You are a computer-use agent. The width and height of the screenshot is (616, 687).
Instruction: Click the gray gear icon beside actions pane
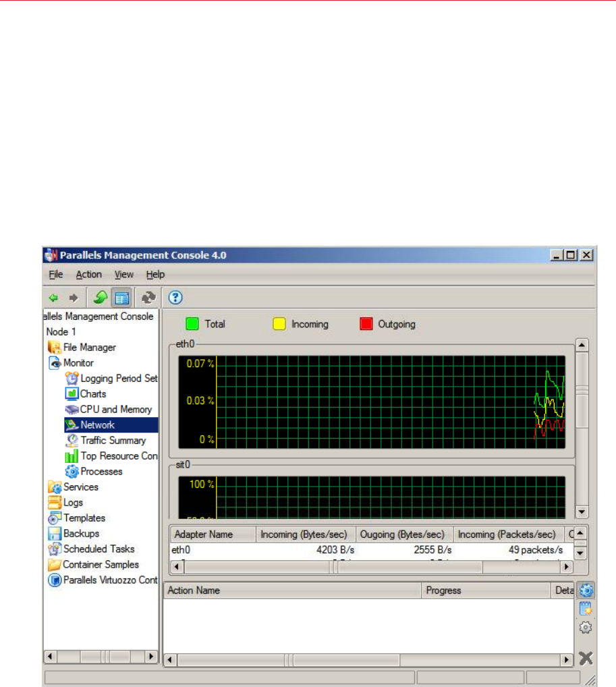[x=586, y=628]
